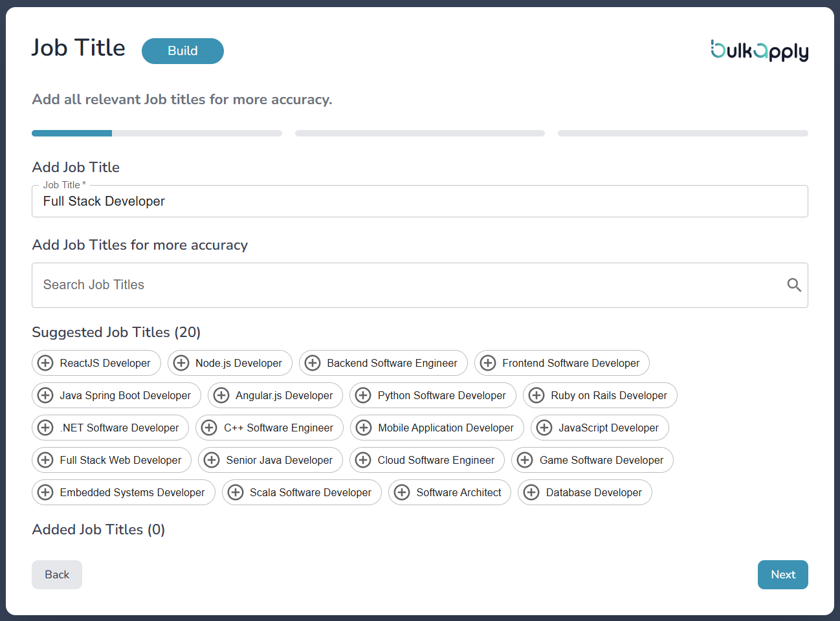This screenshot has height=621, width=840.
Task: Select the Java Spring Boot Developer suggestion
Action: pos(116,395)
